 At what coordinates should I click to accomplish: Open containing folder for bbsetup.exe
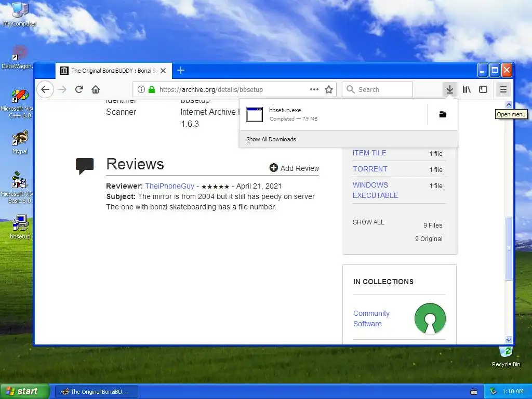(x=443, y=114)
